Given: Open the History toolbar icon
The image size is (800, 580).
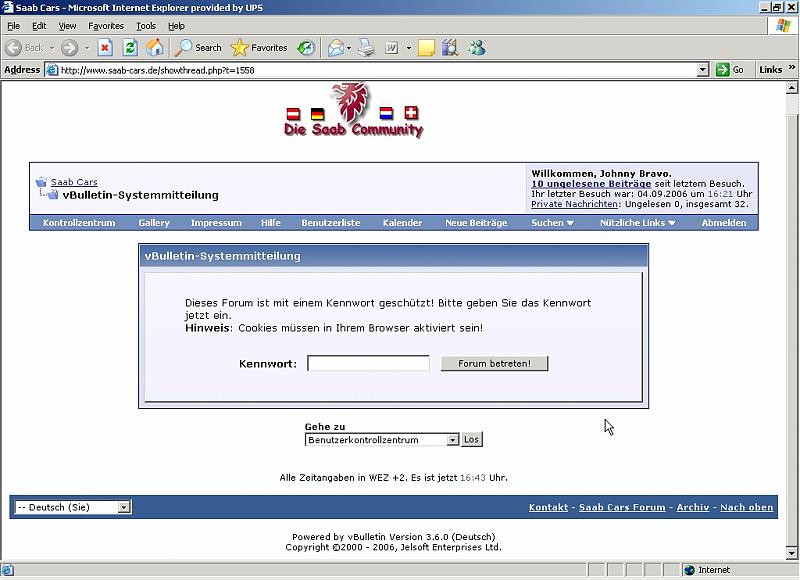Looking at the screenshot, I should tap(306, 48).
